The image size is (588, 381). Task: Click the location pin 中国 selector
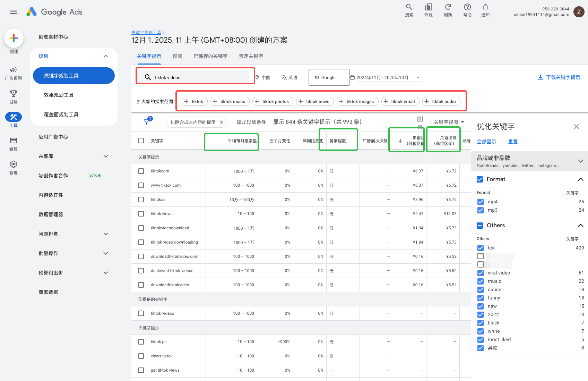(x=263, y=77)
